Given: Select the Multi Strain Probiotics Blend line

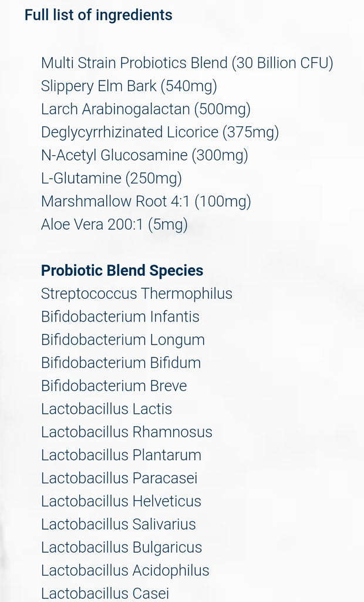Looking at the screenshot, I should [x=187, y=63].
